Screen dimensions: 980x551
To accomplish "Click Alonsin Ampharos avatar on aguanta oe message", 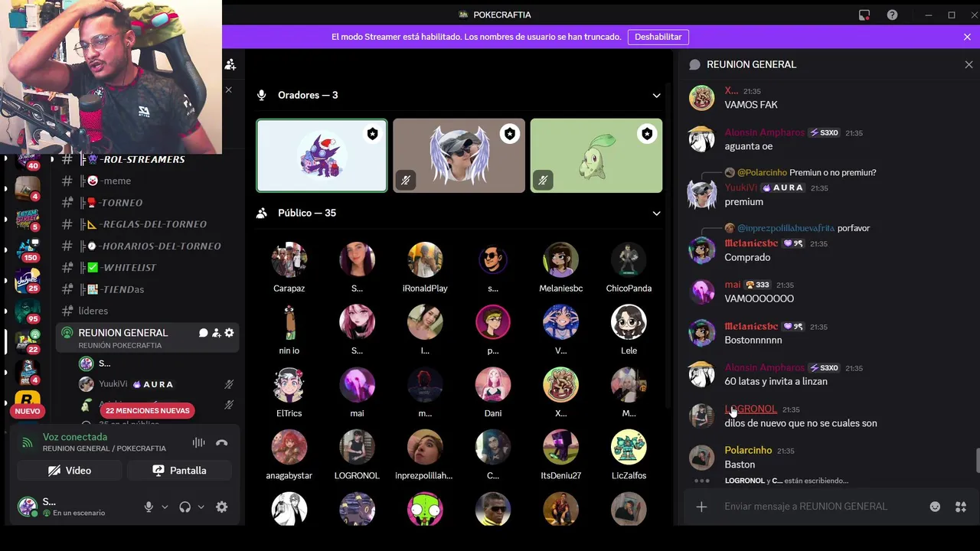I will pyautogui.click(x=701, y=139).
